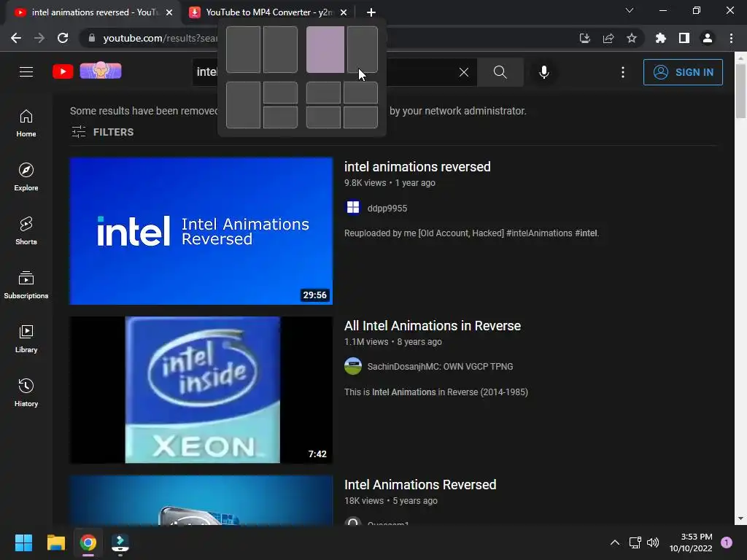Open Explore in the sidebar
The width and height of the screenshot is (747, 560).
click(x=26, y=177)
